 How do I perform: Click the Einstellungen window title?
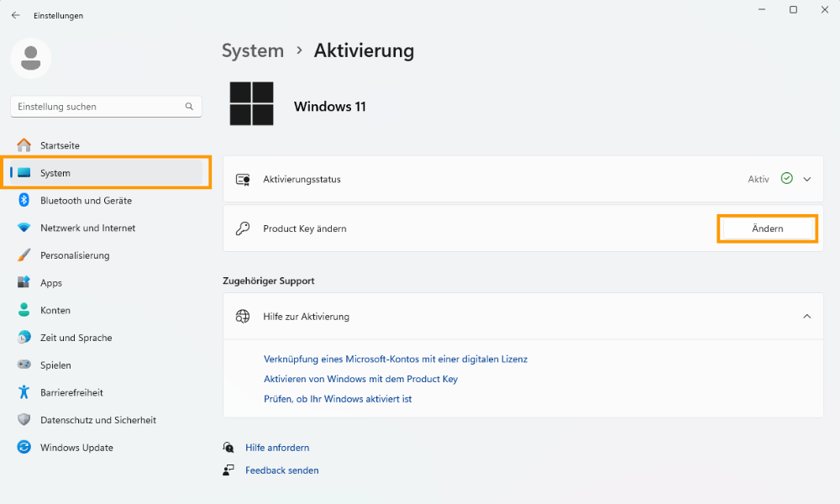[x=59, y=15]
